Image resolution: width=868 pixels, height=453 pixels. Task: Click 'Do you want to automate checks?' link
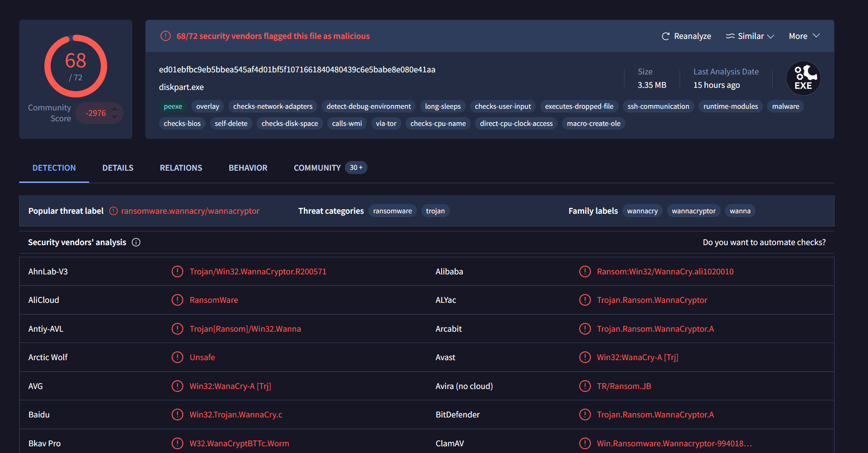click(764, 242)
